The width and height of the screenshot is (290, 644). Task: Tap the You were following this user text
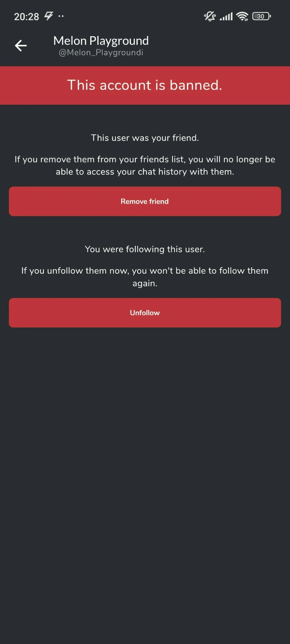pyautogui.click(x=145, y=249)
